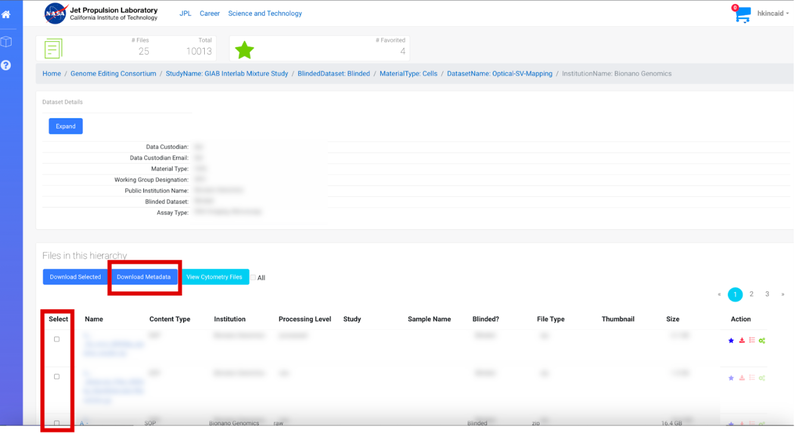Click the Institution column header

230,319
